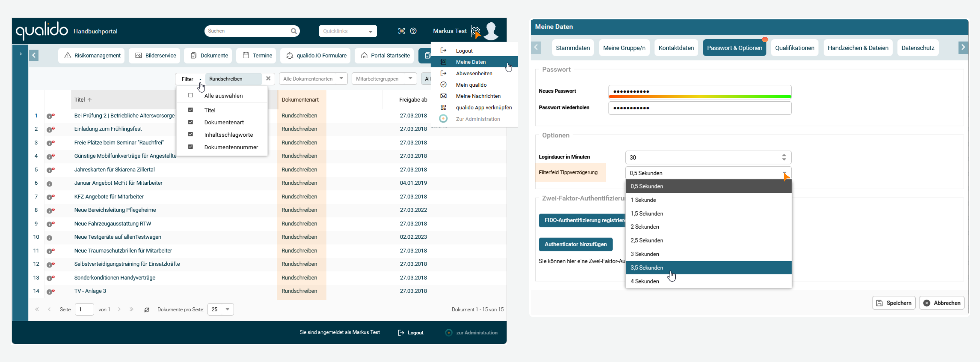Click the Abbrechen button

tap(941, 303)
